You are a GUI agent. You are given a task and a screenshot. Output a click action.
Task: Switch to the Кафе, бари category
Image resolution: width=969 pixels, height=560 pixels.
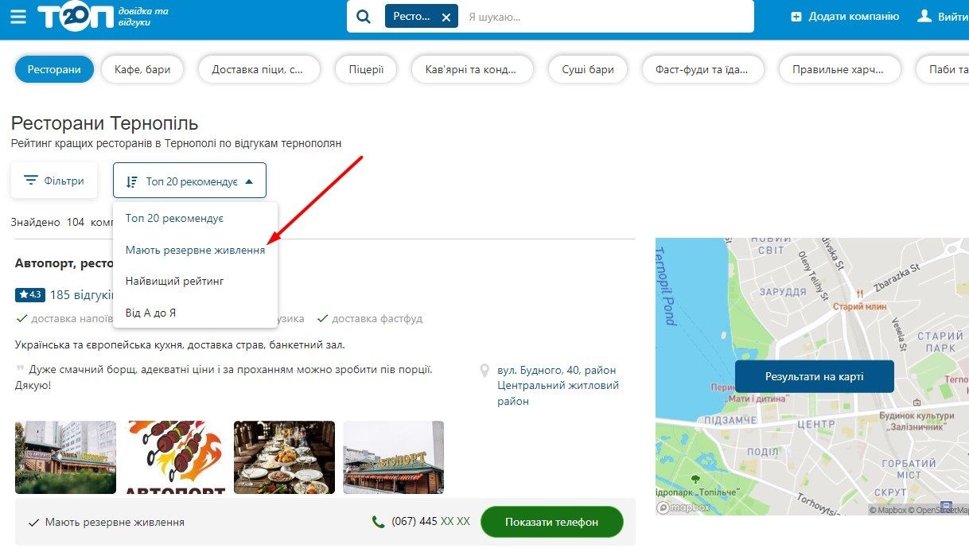point(142,69)
